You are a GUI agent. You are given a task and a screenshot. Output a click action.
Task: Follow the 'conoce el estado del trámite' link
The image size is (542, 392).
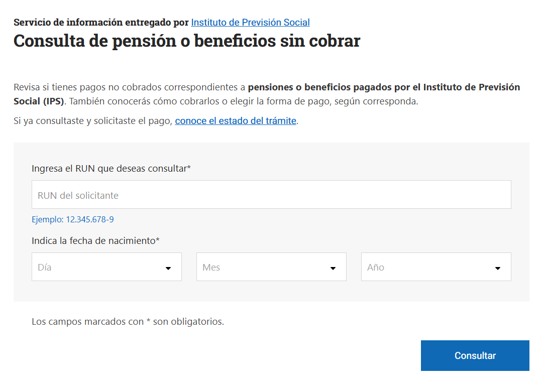236,121
